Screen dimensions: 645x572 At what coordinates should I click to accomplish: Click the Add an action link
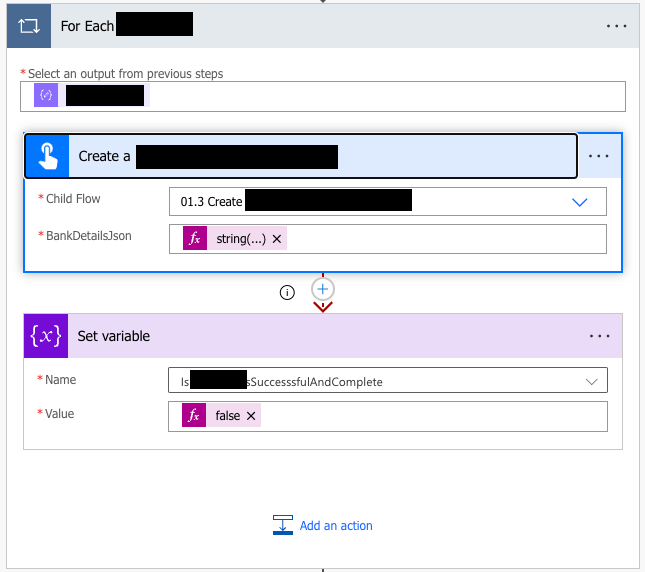pos(336,525)
